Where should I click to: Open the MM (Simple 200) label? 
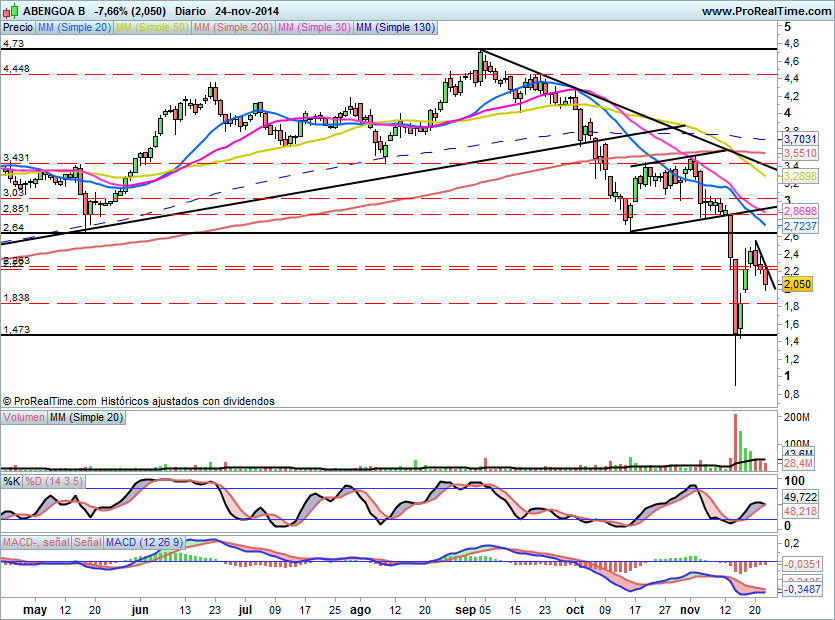(x=233, y=28)
